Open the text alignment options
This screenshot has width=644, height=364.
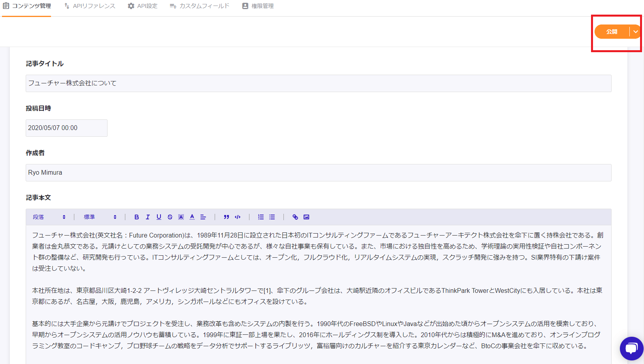(203, 217)
